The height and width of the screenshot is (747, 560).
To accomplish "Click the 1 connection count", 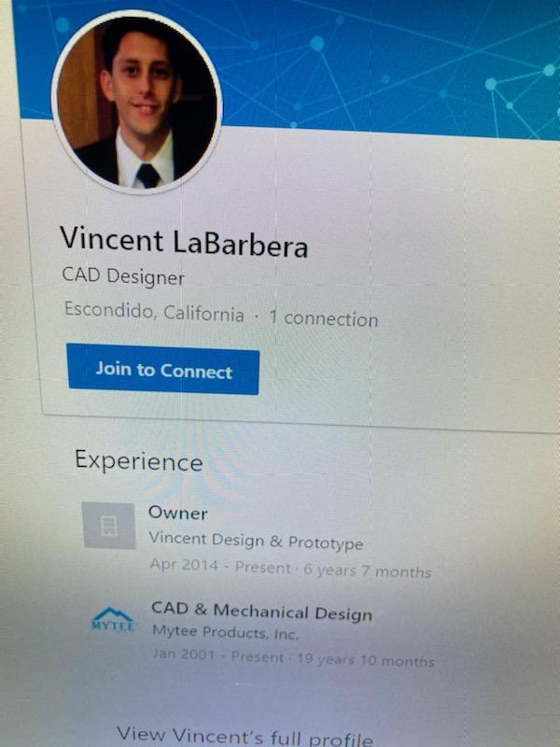I will click(323, 318).
